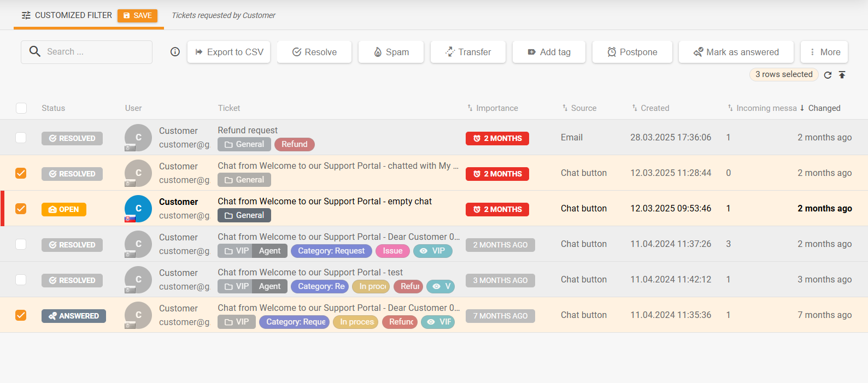Click the info circle icon beside search
Image resolution: width=868 pixels, height=383 pixels.
coord(175,52)
